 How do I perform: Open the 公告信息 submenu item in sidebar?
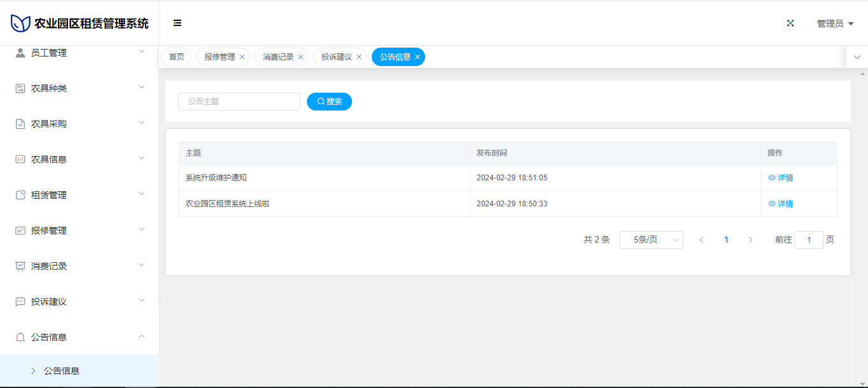[x=79, y=371]
